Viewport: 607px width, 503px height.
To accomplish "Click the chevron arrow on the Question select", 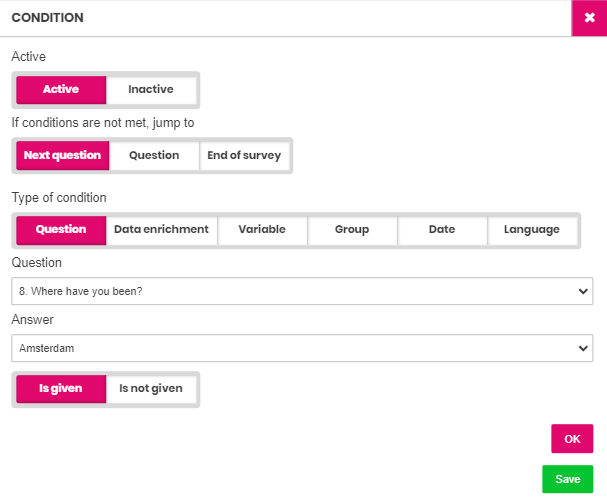I will (x=583, y=291).
